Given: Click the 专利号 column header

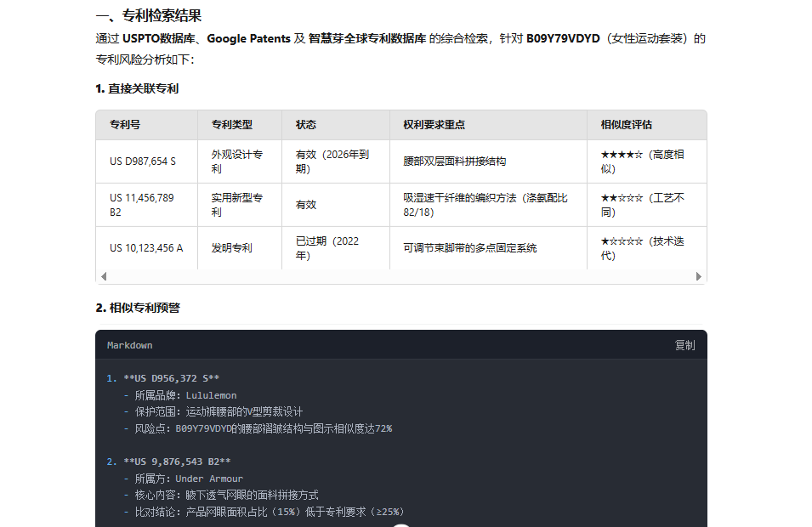Looking at the screenshot, I should click(x=125, y=125).
